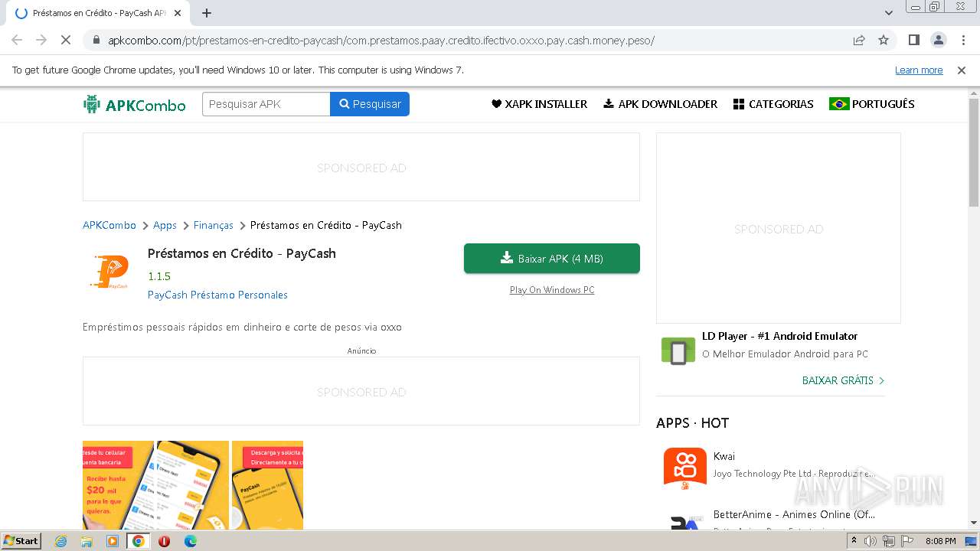This screenshot has height=551, width=980.
Task: Show hidden tray icons
Action: coord(854,541)
